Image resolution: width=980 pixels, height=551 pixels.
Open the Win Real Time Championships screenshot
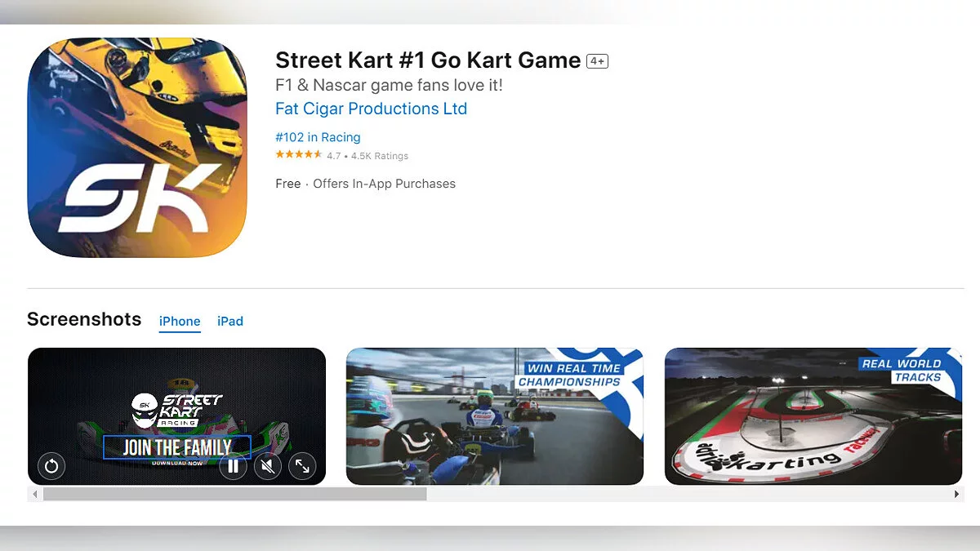click(495, 416)
